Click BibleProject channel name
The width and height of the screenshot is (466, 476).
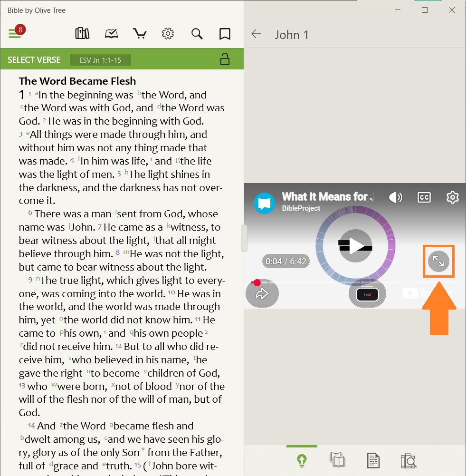tap(301, 208)
